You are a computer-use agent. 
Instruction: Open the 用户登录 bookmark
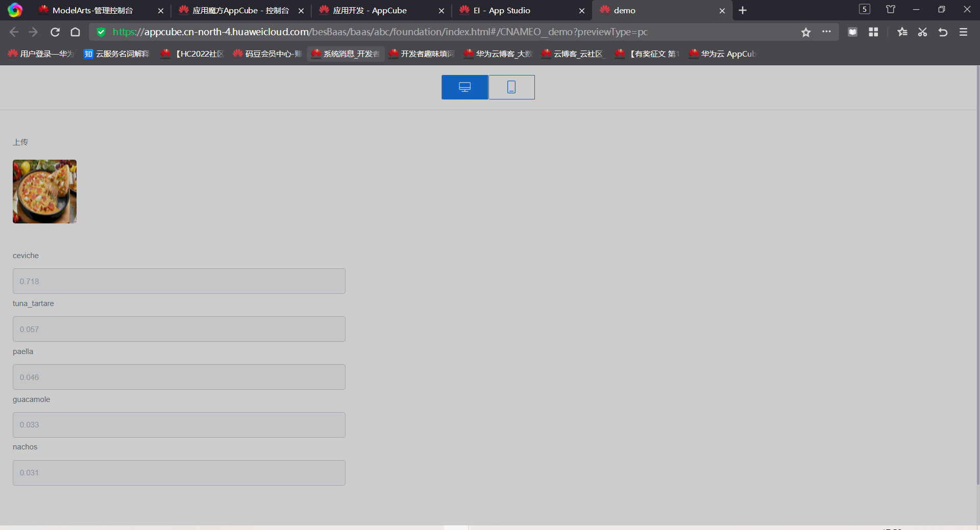click(41, 54)
